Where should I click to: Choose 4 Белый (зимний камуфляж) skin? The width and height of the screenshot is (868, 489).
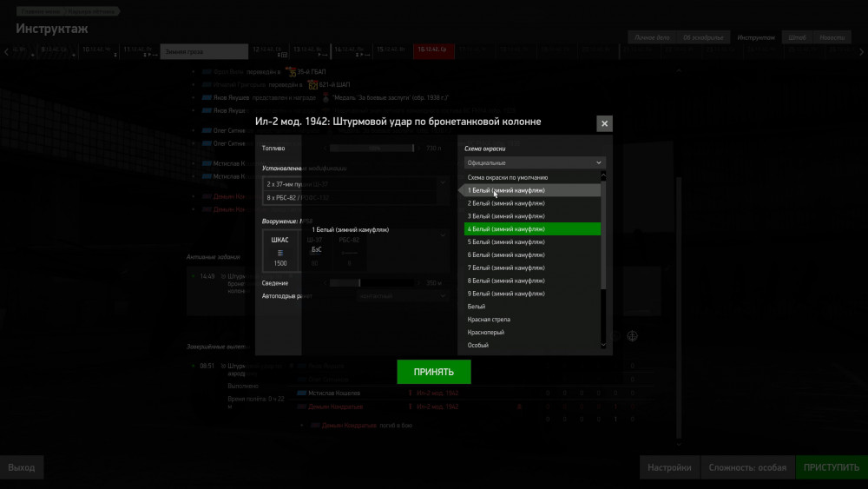click(532, 229)
